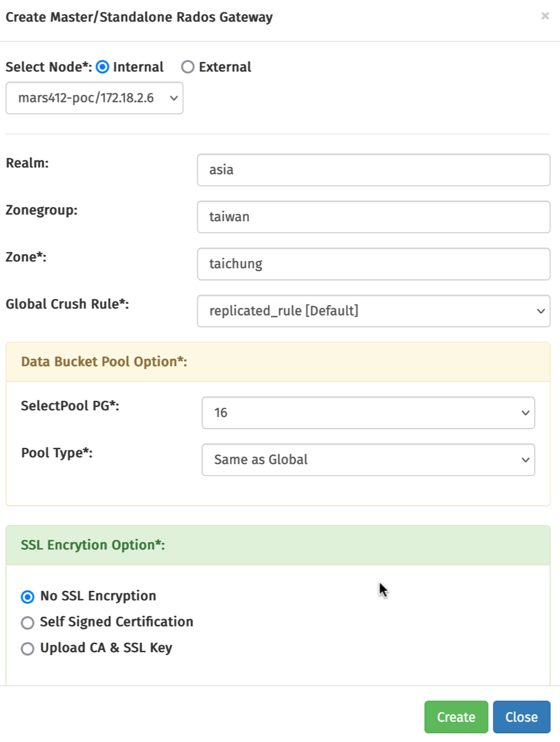Choose No SSL Encryption option
560x742 pixels.
pyautogui.click(x=27, y=597)
